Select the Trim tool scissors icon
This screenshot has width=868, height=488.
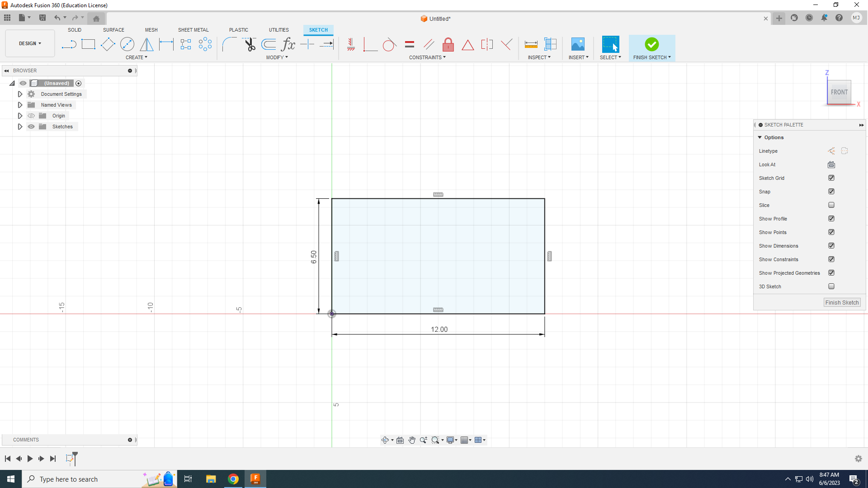coord(250,44)
